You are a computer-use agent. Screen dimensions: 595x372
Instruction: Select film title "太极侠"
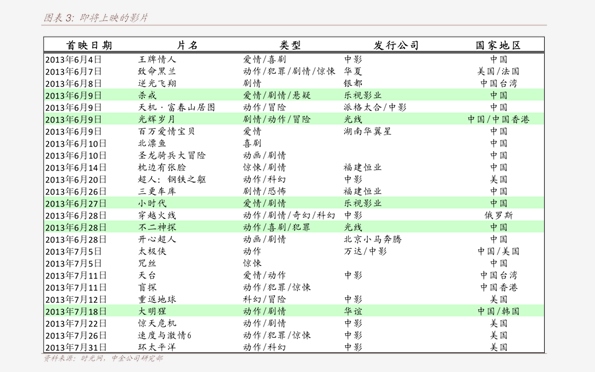152,251
